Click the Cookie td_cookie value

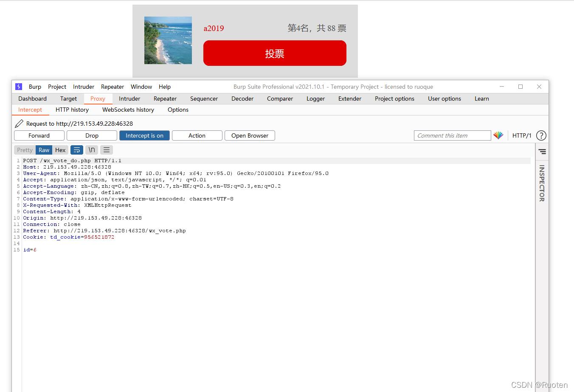pos(99,237)
